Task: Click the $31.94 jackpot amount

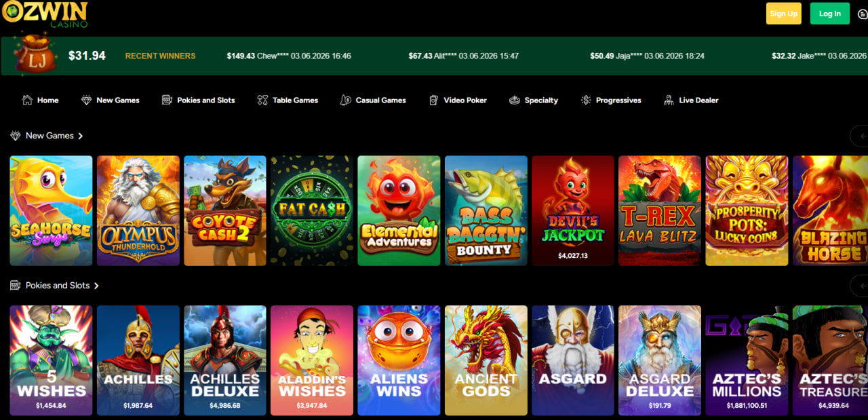Action: (x=87, y=56)
